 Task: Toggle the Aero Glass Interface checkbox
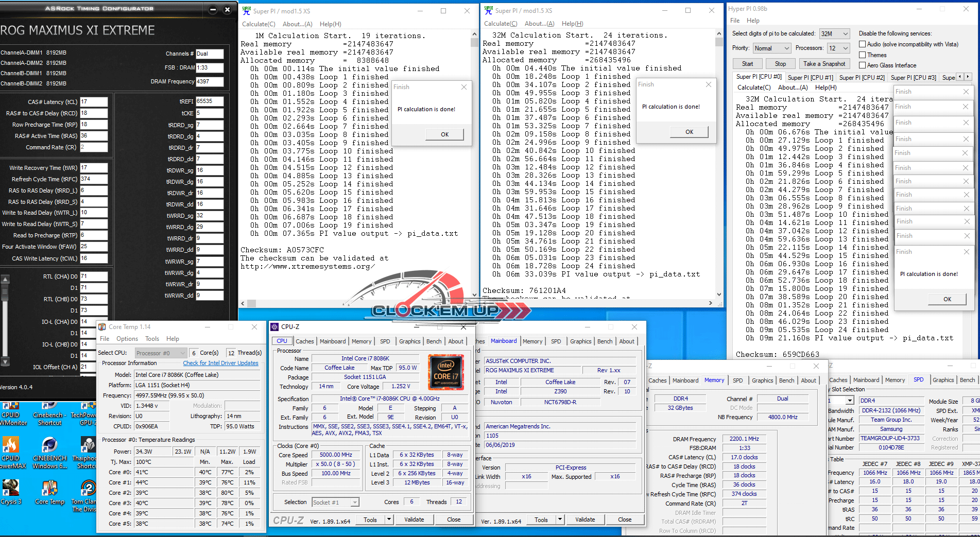863,65
